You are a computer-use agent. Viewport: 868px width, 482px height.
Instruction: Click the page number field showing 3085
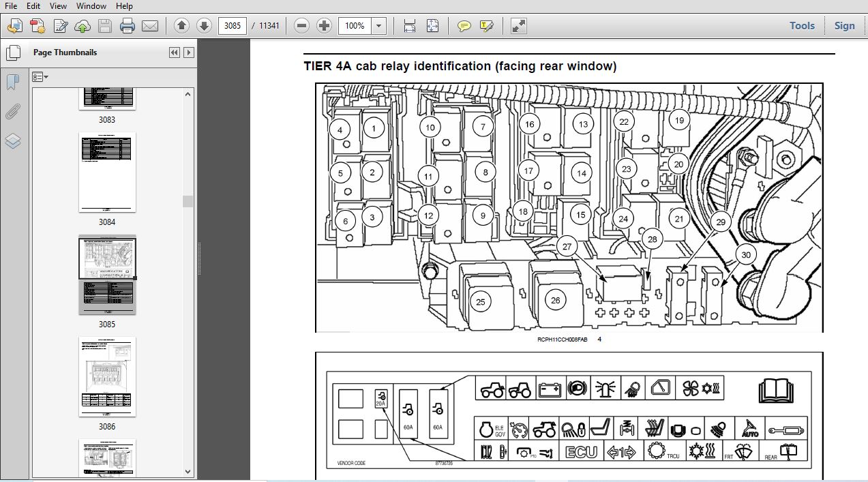[232, 26]
